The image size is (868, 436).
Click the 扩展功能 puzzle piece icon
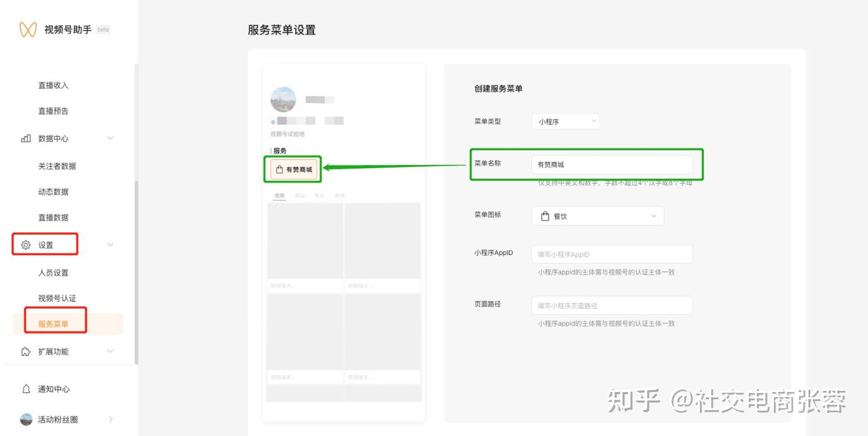click(x=26, y=352)
